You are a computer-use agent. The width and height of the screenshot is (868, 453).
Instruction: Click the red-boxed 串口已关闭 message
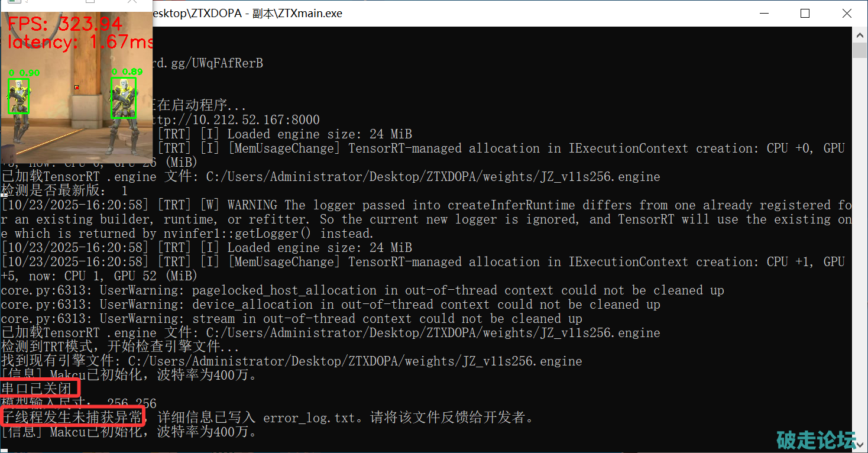[x=39, y=389]
